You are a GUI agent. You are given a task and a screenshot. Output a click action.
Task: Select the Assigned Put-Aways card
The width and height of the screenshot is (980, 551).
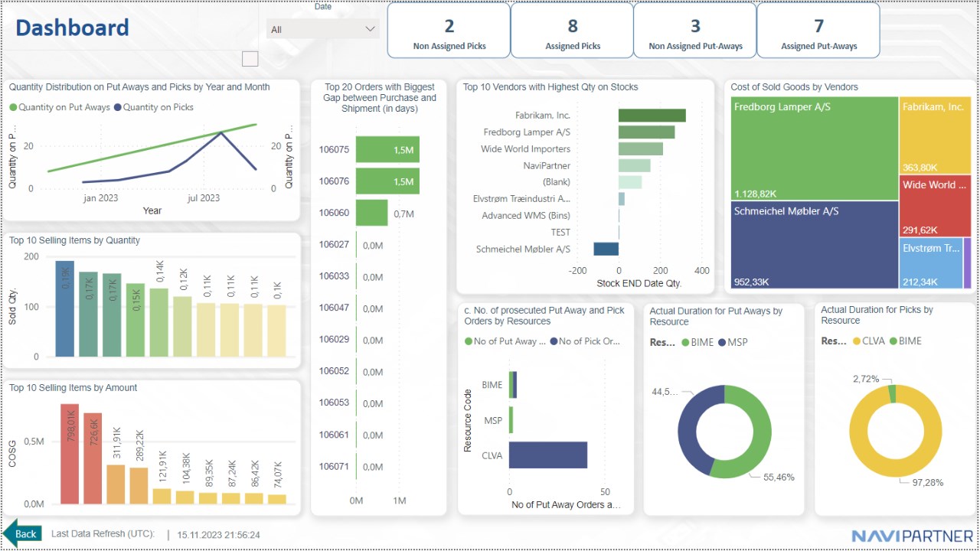coord(818,31)
